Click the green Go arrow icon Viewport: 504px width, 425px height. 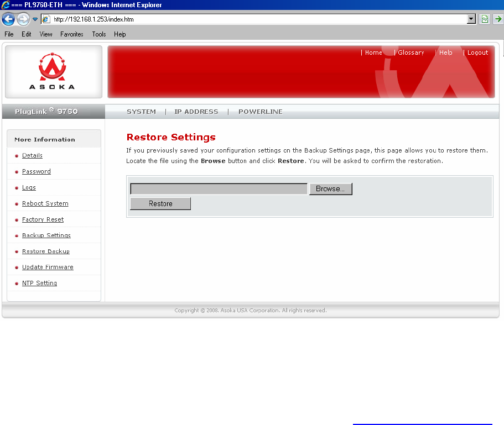[498, 19]
